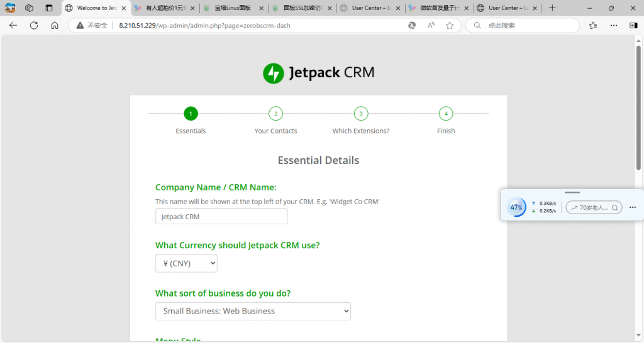Go to step 3 Which Extensions
Screen dimensions: 644x343
click(361, 114)
